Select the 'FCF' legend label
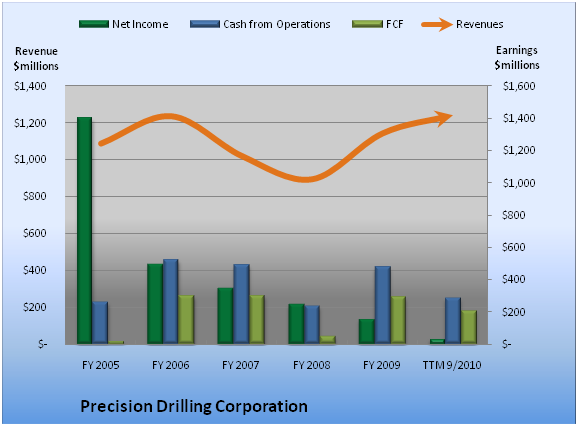 coord(395,24)
